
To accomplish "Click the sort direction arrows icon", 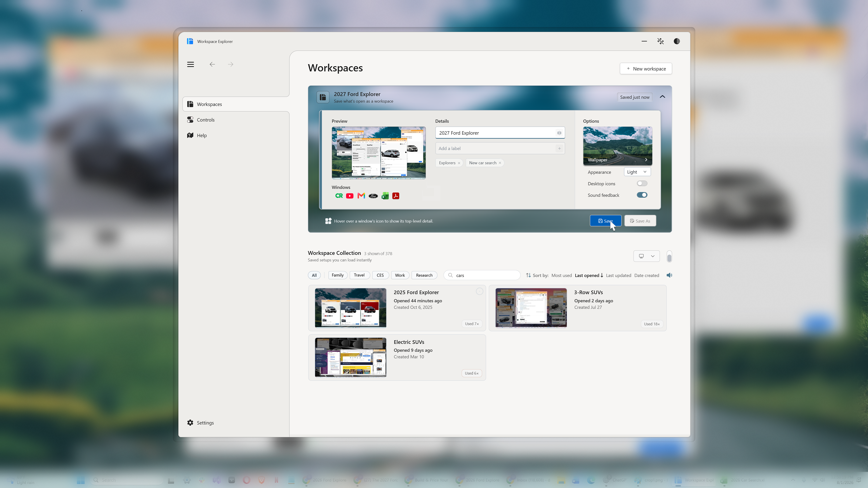I will click(528, 275).
